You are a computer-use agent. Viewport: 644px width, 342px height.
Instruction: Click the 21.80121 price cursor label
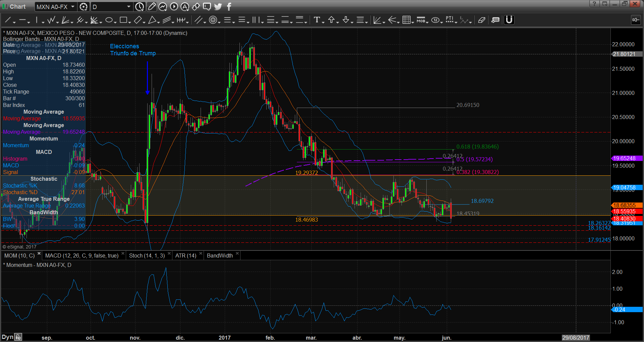627,54
